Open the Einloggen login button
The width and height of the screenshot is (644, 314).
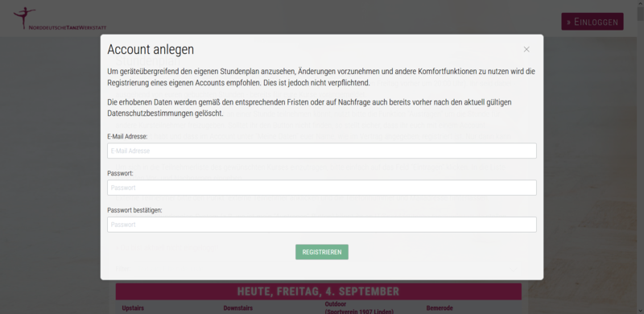click(x=592, y=22)
